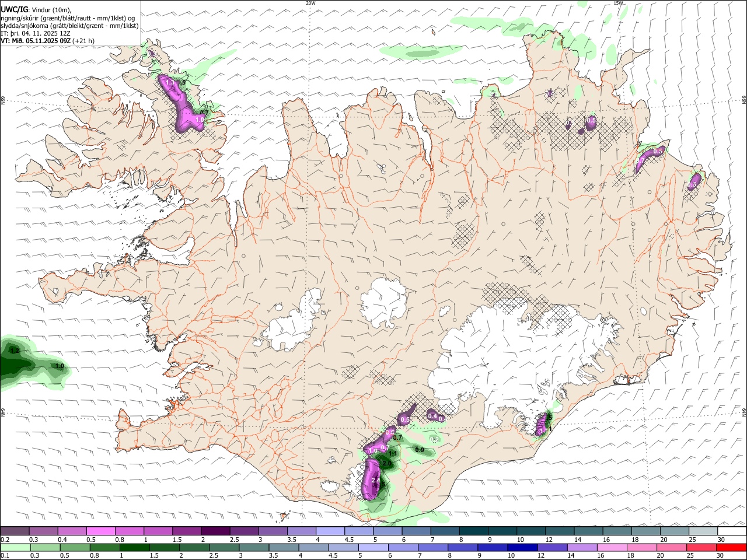Click the pale mint 0.1–0.3 rain legend swatch
This screenshot has width=747, height=560.
15,547
